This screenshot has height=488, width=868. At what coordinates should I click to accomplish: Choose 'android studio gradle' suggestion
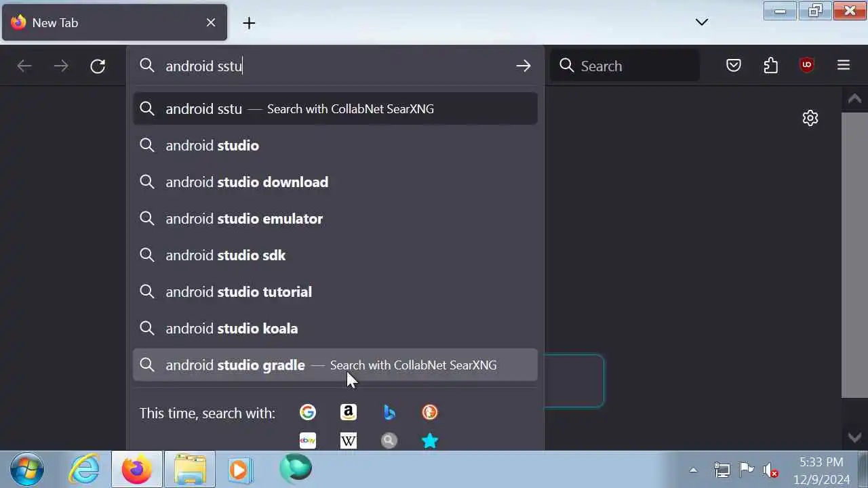[x=335, y=365]
